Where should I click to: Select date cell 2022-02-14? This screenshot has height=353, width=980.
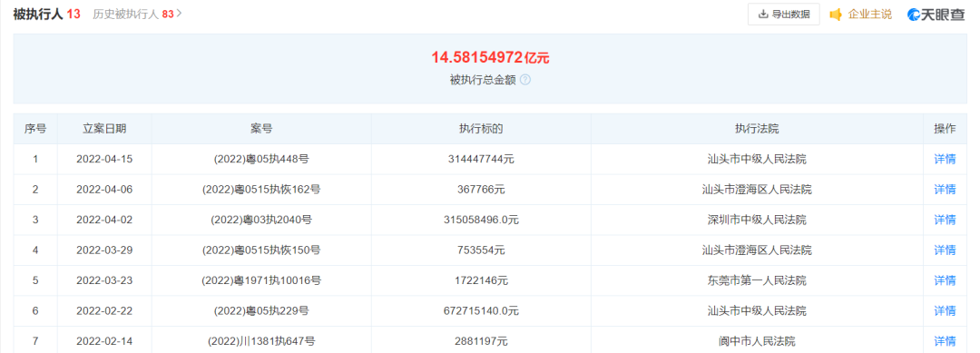tap(104, 341)
